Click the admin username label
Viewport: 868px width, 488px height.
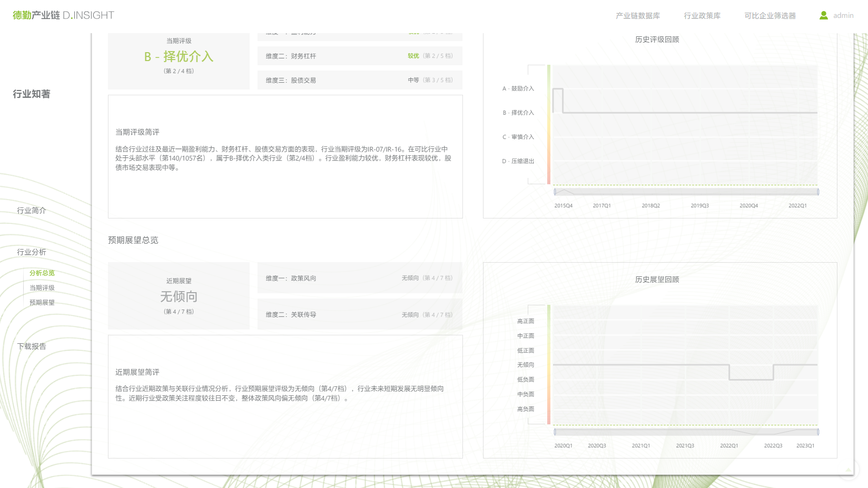pyautogui.click(x=843, y=16)
